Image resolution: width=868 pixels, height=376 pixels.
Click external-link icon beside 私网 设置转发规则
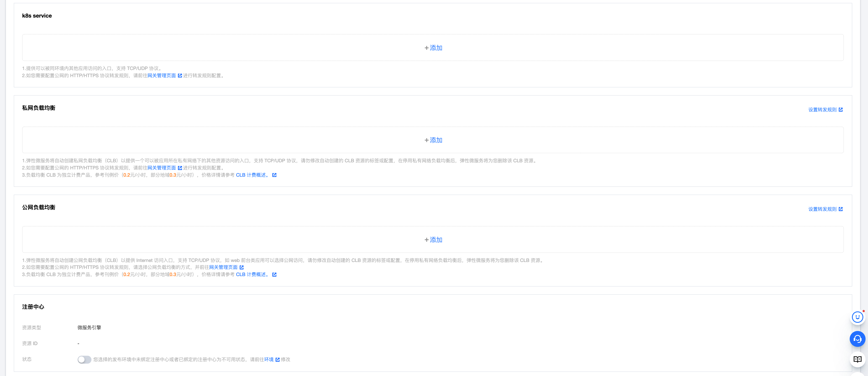[840, 110]
